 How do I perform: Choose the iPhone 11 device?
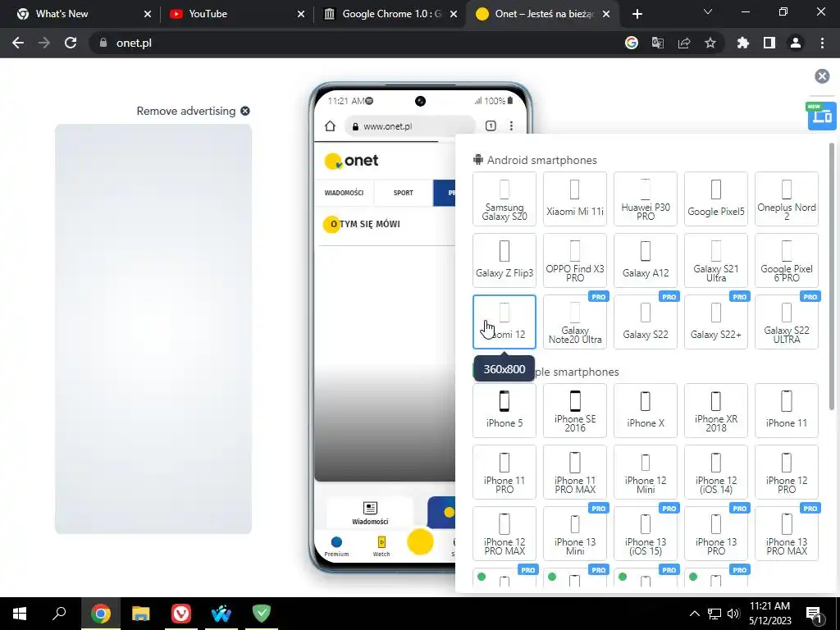(x=787, y=410)
